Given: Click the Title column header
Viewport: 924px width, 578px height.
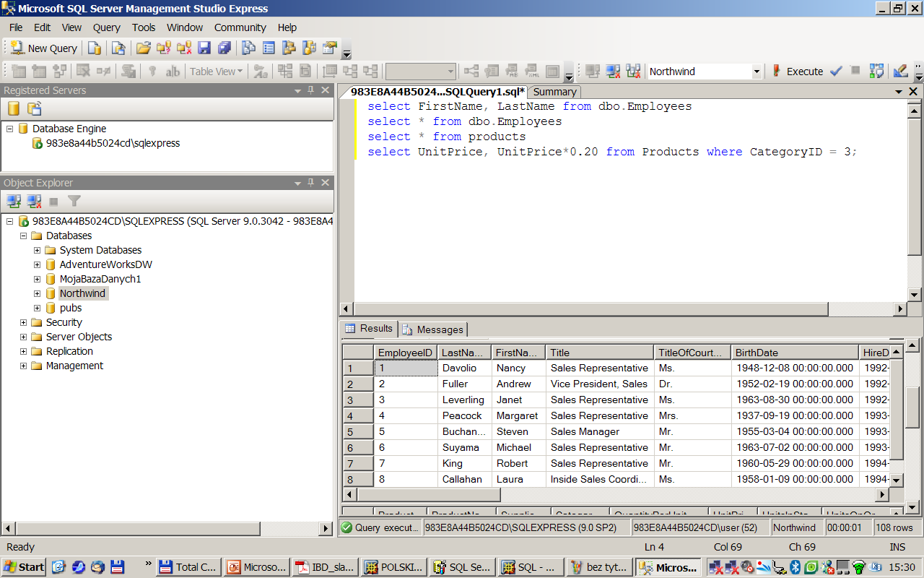Looking at the screenshot, I should coord(600,353).
